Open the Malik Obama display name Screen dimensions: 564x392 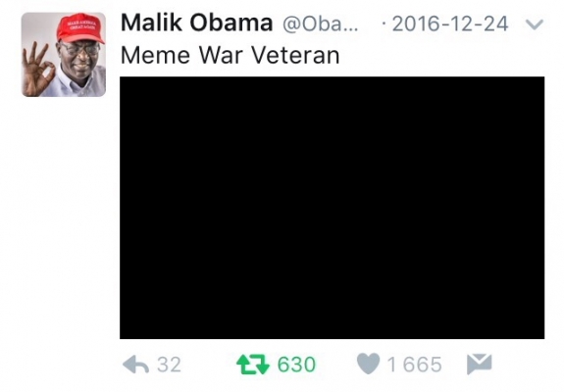click(197, 23)
